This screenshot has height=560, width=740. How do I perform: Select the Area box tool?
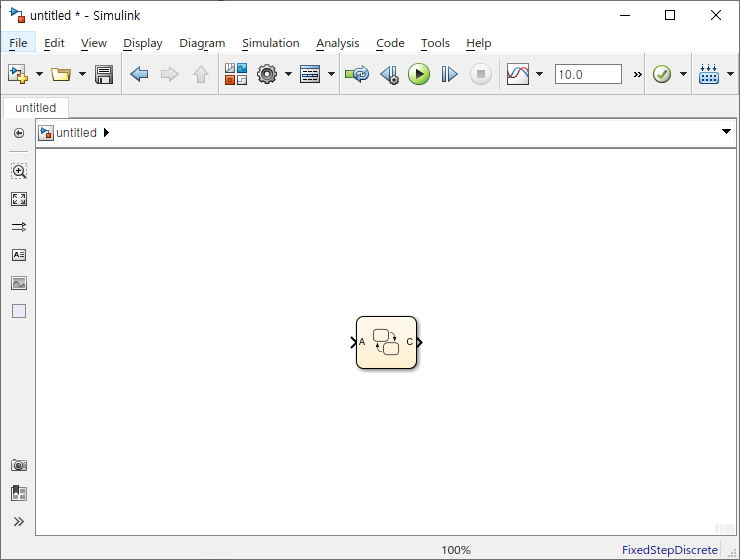[19, 311]
